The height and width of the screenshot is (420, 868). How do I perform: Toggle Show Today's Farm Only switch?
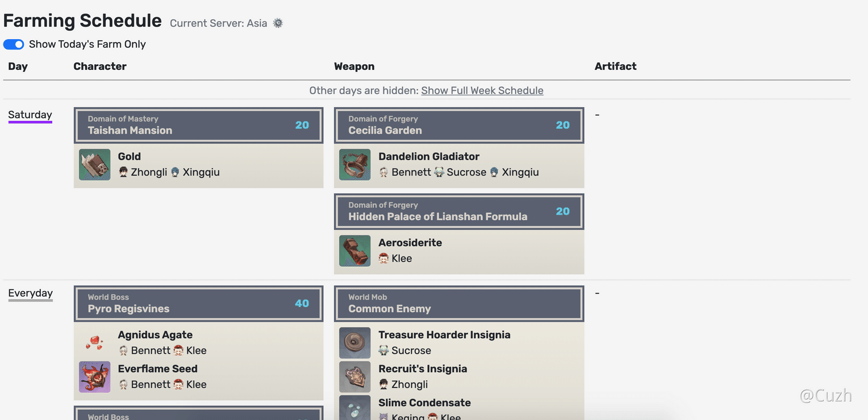pos(14,44)
